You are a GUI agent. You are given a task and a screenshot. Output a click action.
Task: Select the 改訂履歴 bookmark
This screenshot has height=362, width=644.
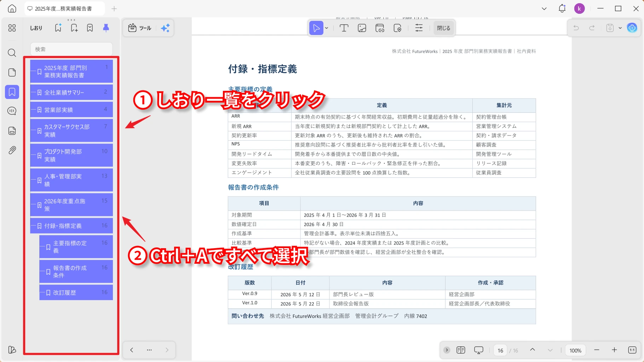pyautogui.click(x=76, y=292)
